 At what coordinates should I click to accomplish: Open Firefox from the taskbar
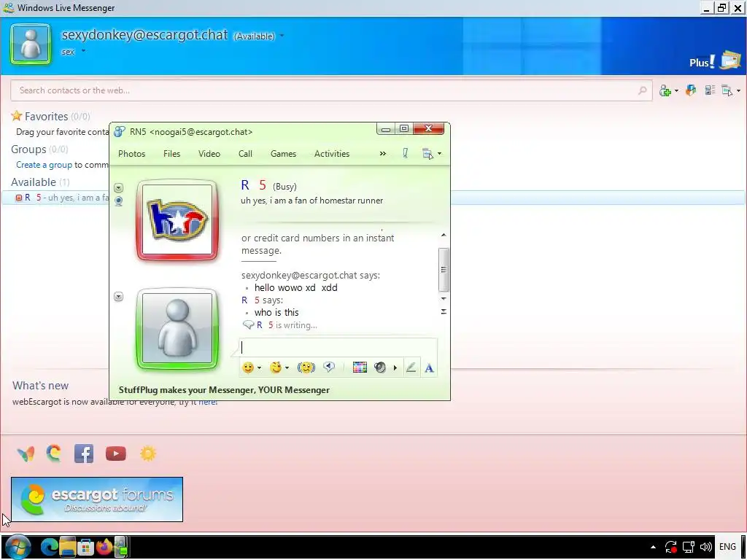point(104,547)
